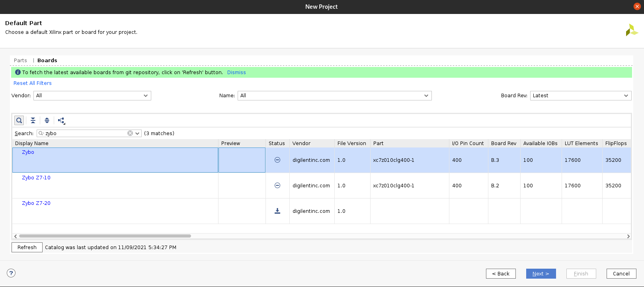Screen dimensions: 644x287
Task: Click the Finish button
Action: 581,273
